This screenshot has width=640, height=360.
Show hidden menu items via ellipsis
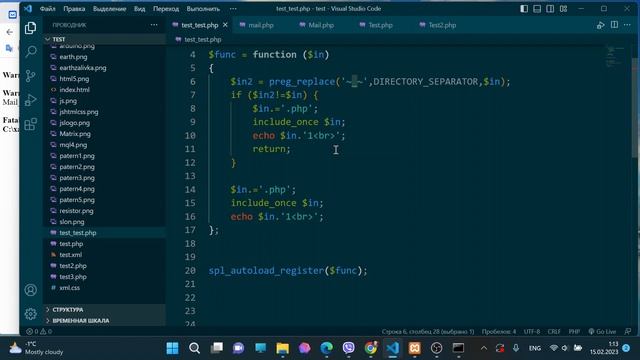(x=233, y=9)
